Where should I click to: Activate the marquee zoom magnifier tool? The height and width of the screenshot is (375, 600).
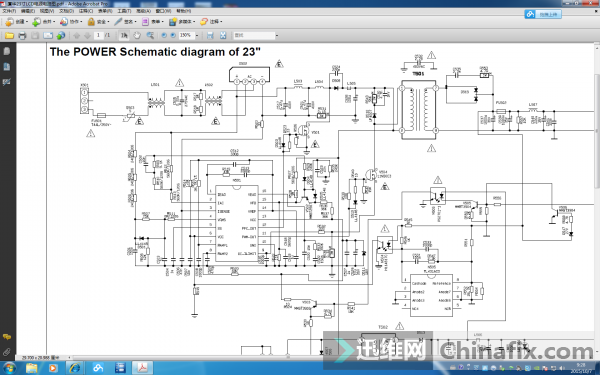pyautogui.click(x=150, y=36)
